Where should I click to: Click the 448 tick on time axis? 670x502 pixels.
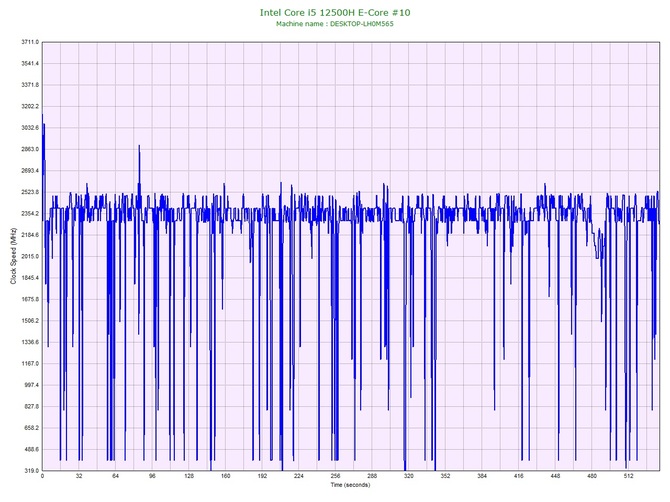click(x=555, y=476)
